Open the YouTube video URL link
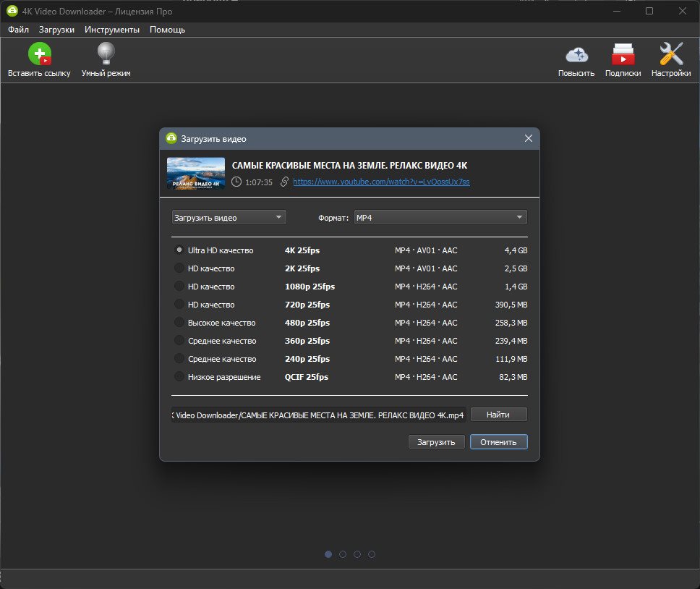 point(381,182)
